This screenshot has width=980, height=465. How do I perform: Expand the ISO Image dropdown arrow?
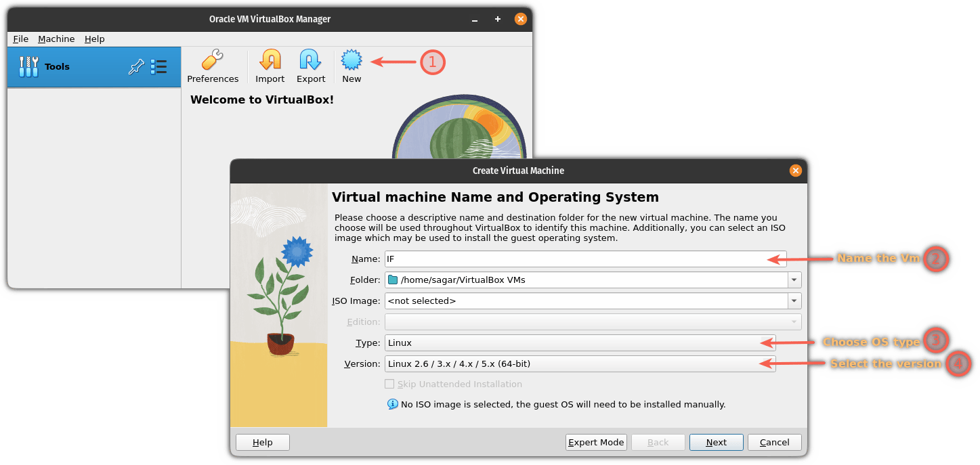pos(794,301)
